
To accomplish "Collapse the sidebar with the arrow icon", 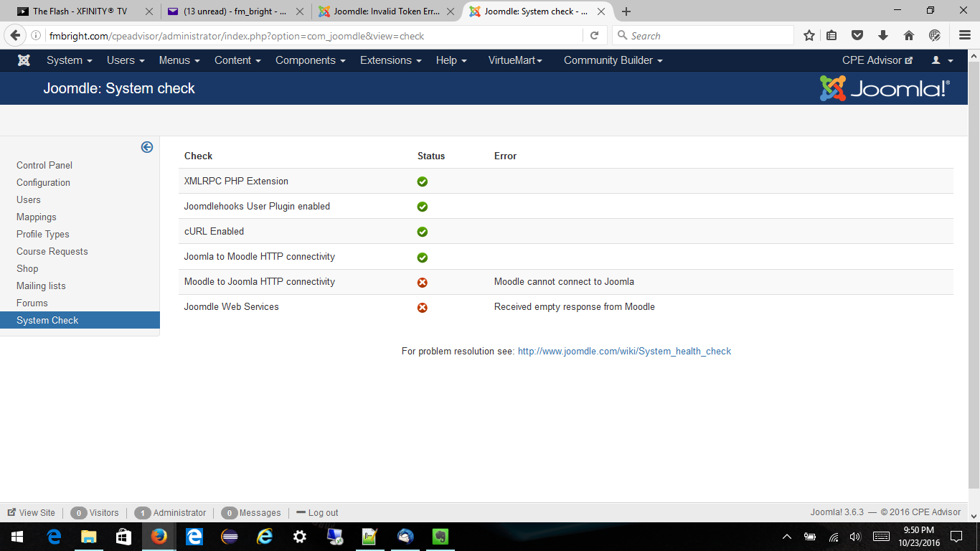I will coord(147,147).
